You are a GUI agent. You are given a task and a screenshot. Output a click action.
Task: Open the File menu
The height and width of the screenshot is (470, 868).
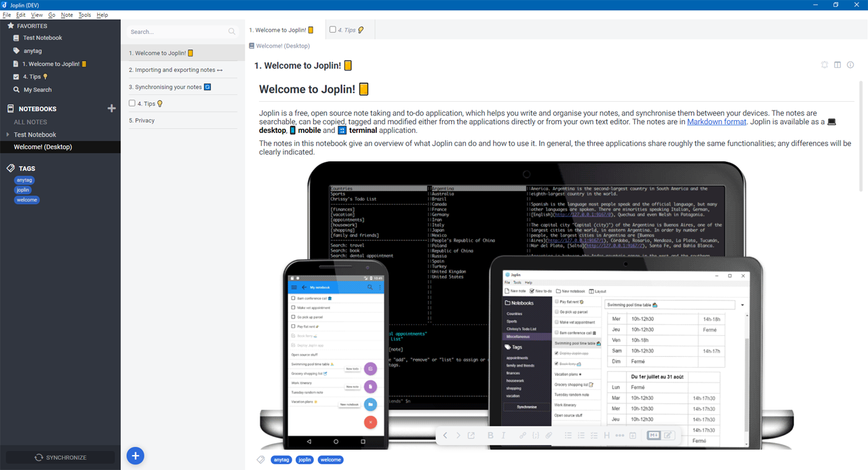tap(7, 15)
